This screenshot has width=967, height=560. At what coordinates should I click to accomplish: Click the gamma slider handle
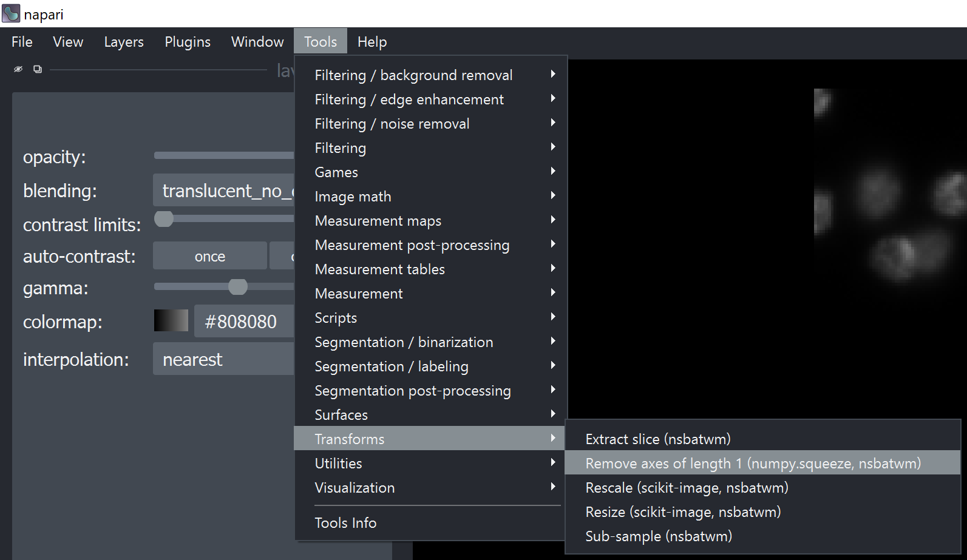[x=238, y=286]
